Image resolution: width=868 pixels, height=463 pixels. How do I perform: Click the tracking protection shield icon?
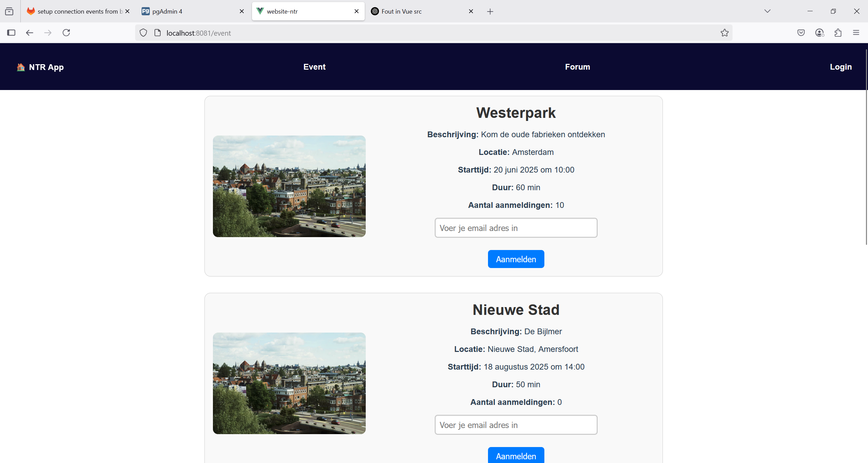[143, 33]
